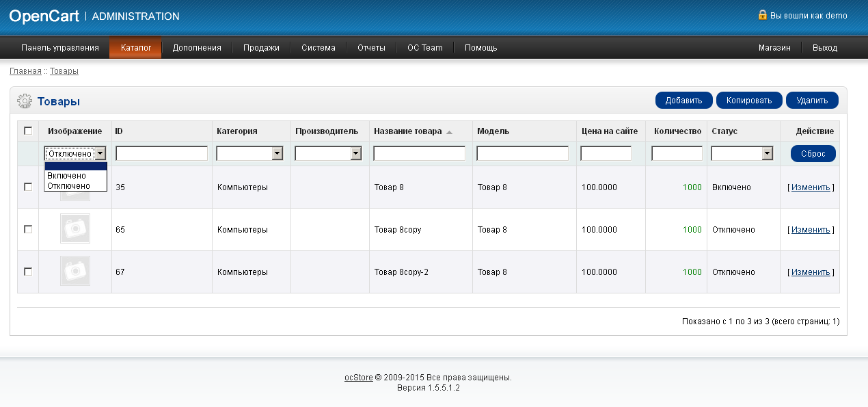The image size is (868, 407).
Task: Click sort arrow on Название товара column
Action: coord(449,132)
